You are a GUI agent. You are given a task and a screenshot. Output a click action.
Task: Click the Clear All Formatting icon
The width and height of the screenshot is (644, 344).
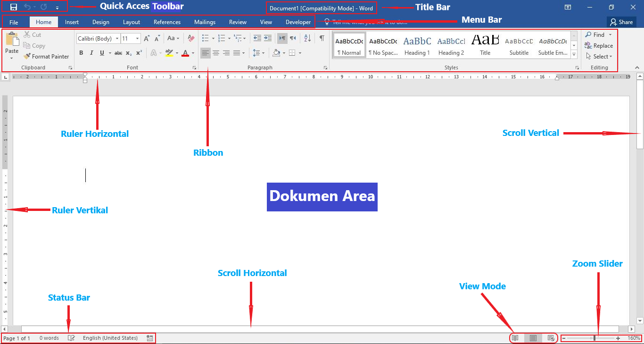pos(190,38)
